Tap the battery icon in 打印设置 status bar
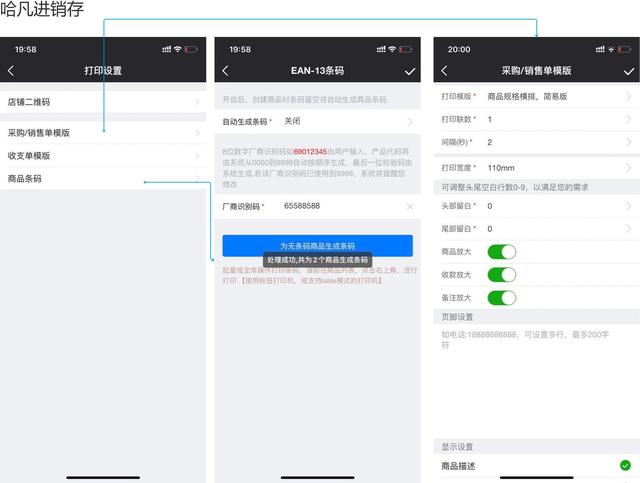Screen dimensions: 640x483 pyautogui.click(x=191, y=49)
